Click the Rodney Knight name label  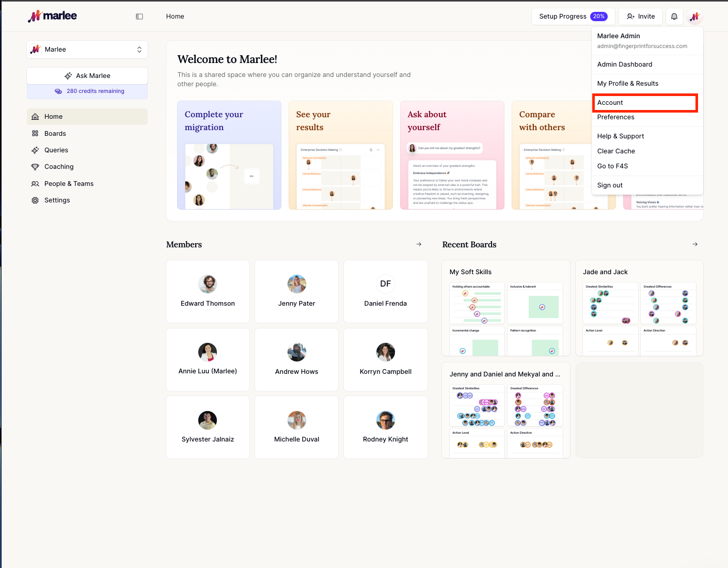pos(386,439)
